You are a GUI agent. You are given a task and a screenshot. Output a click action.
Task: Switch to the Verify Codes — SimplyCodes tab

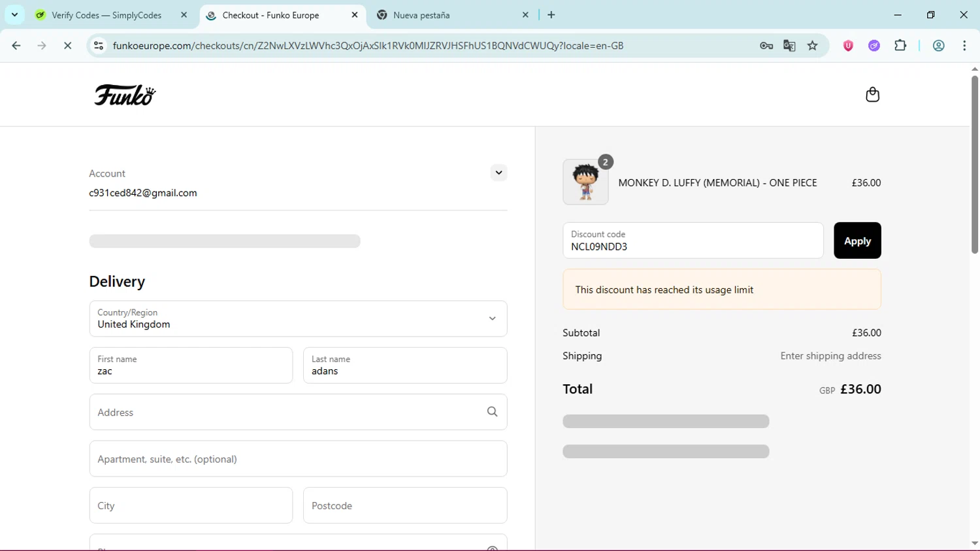point(106,15)
